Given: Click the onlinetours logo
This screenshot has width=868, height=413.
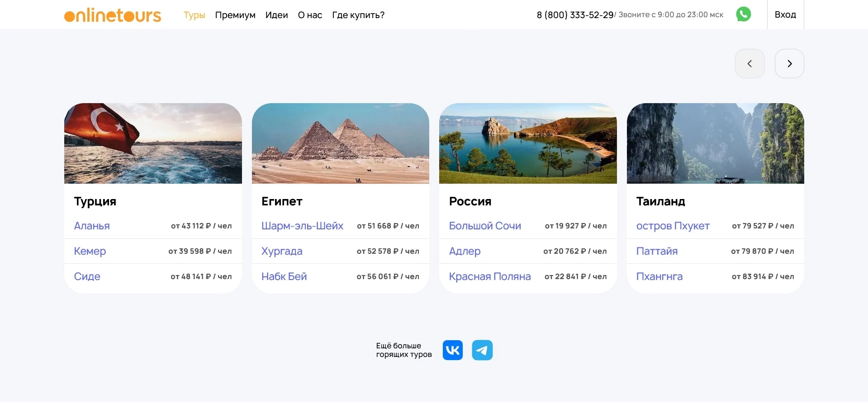Looking at the screenshot, I should click(112, 14).
